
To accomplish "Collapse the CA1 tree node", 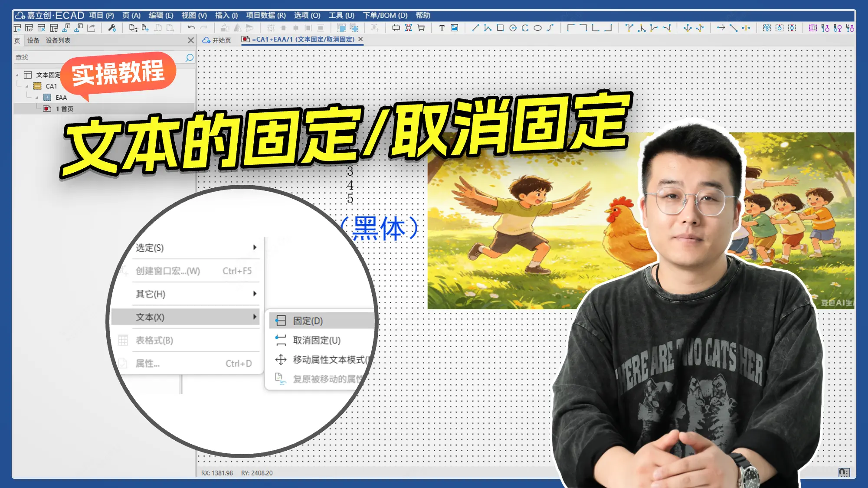I will (27, 86).
